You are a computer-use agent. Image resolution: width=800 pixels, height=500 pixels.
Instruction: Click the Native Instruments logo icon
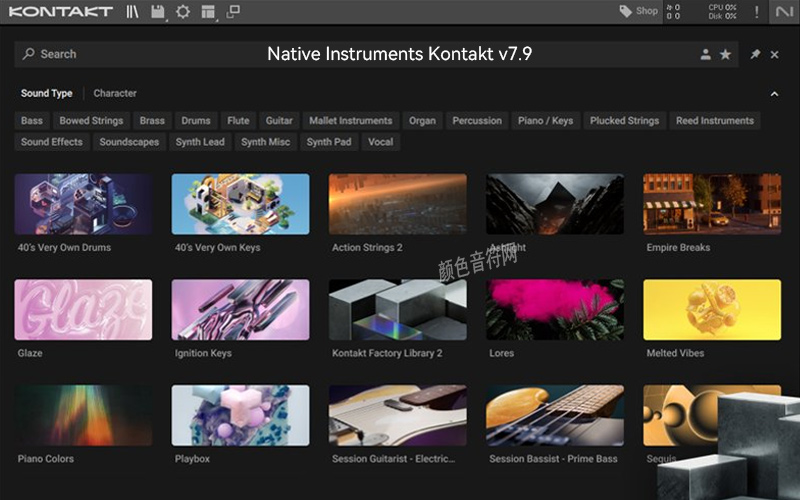[784, 11]
